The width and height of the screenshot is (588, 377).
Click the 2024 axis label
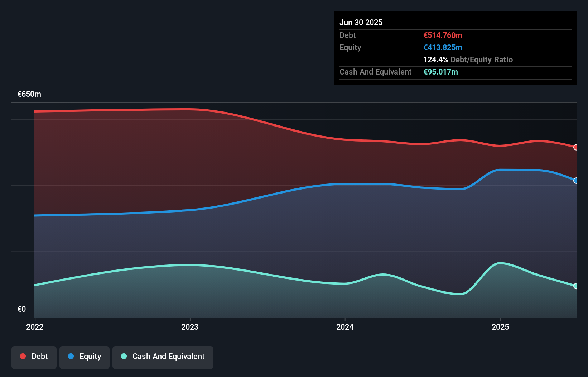(345, 327)
